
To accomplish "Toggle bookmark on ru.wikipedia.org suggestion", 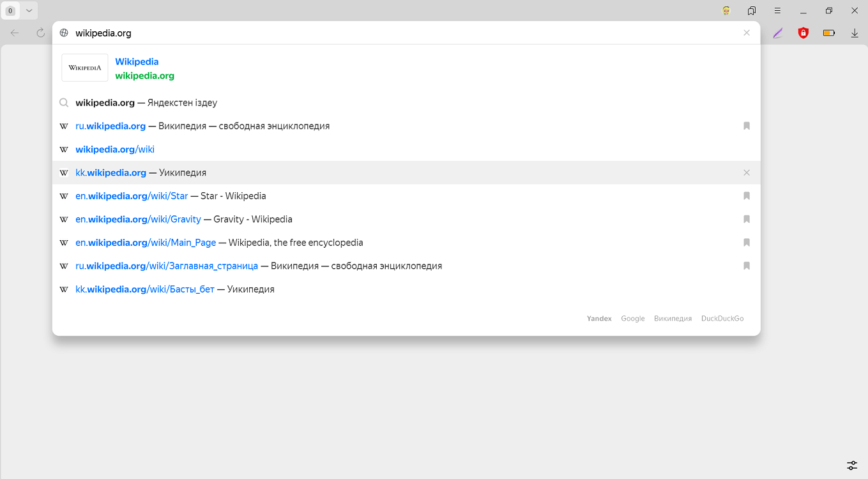I will [x=746, y=126].
